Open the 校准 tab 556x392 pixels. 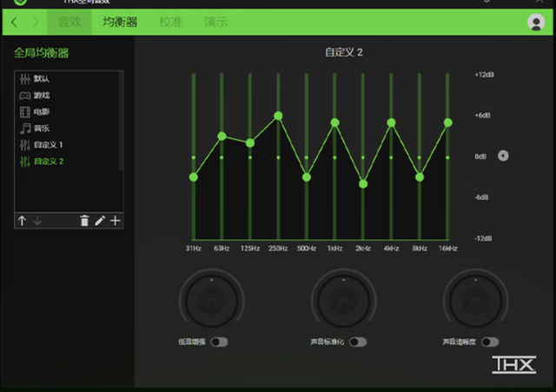click(170, 22)
